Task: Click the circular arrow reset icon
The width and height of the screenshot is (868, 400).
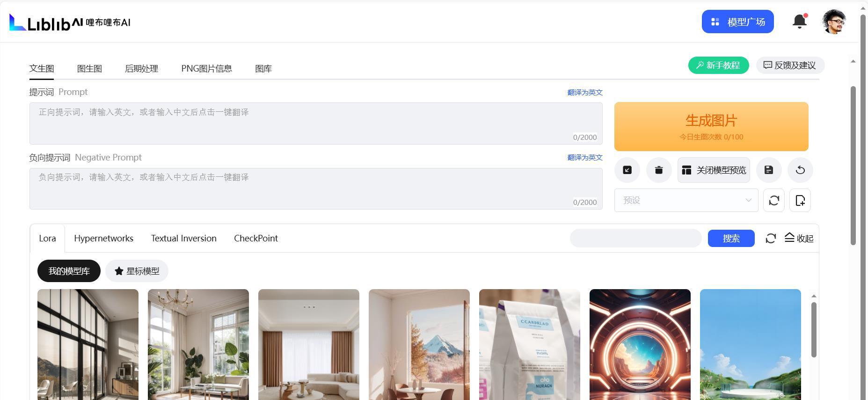Action: 800,170
